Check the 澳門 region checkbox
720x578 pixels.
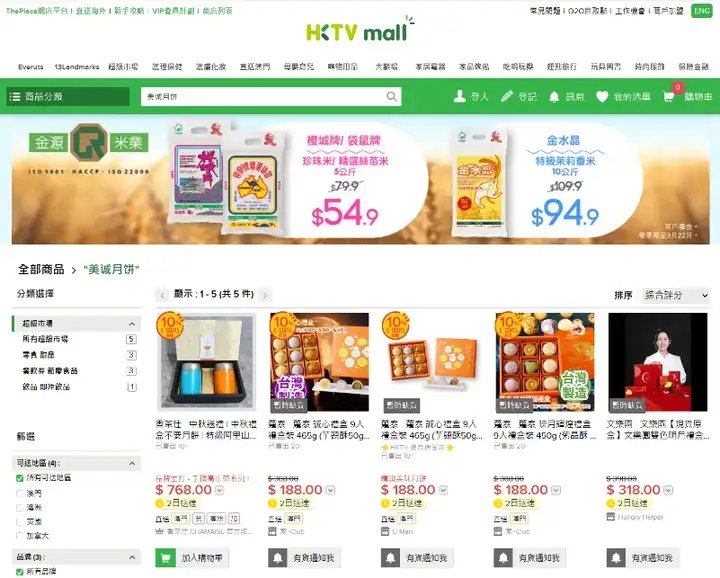tap(20, 494)
